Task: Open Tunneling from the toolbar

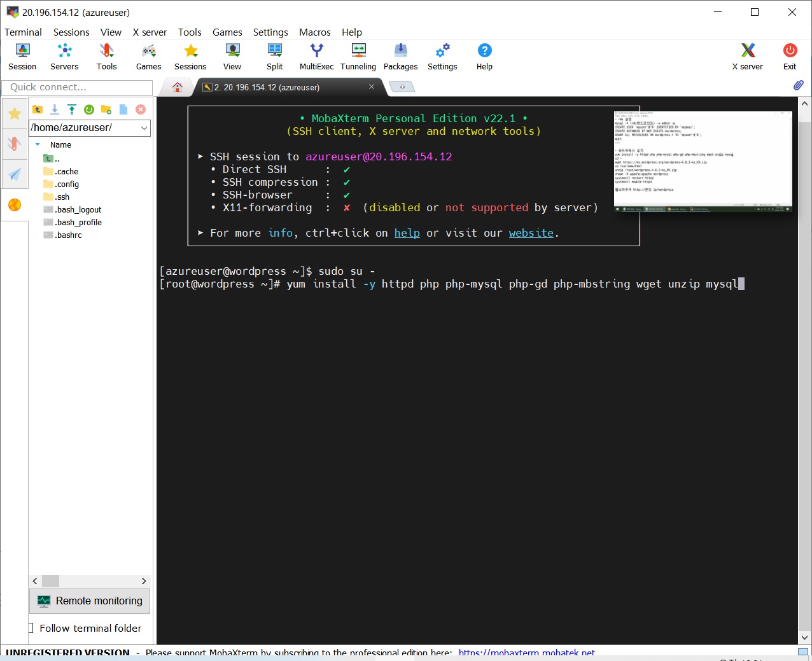Action: tap(358, 57)
